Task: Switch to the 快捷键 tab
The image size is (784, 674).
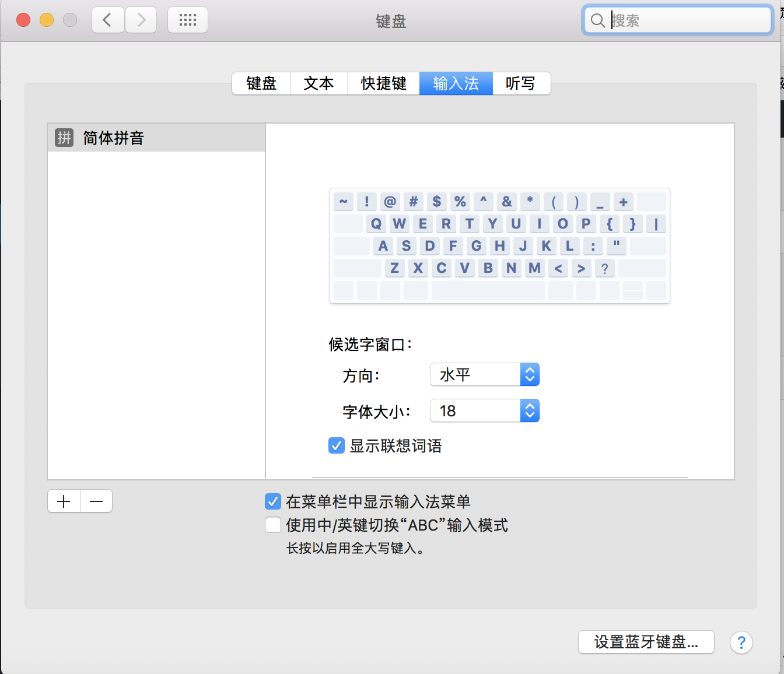Action: [x=383, y=83]
